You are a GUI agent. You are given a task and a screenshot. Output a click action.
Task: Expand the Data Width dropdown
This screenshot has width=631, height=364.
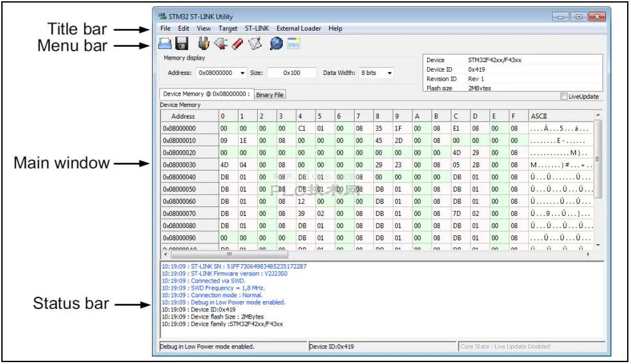[x=389, y=73]
